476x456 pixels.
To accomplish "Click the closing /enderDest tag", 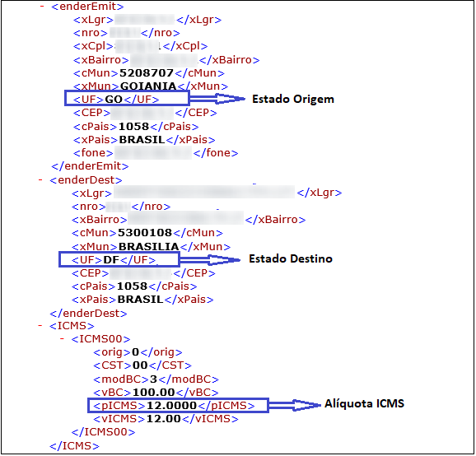I will 88,313.
